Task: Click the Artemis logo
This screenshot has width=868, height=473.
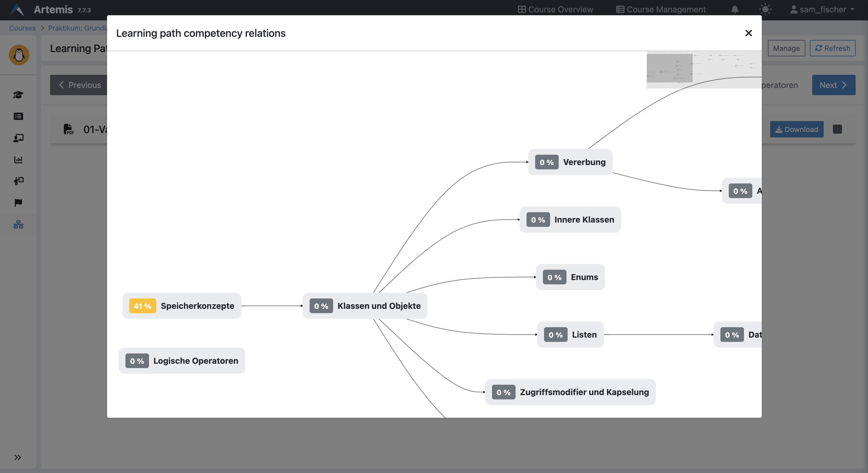Action: [16, 9]
